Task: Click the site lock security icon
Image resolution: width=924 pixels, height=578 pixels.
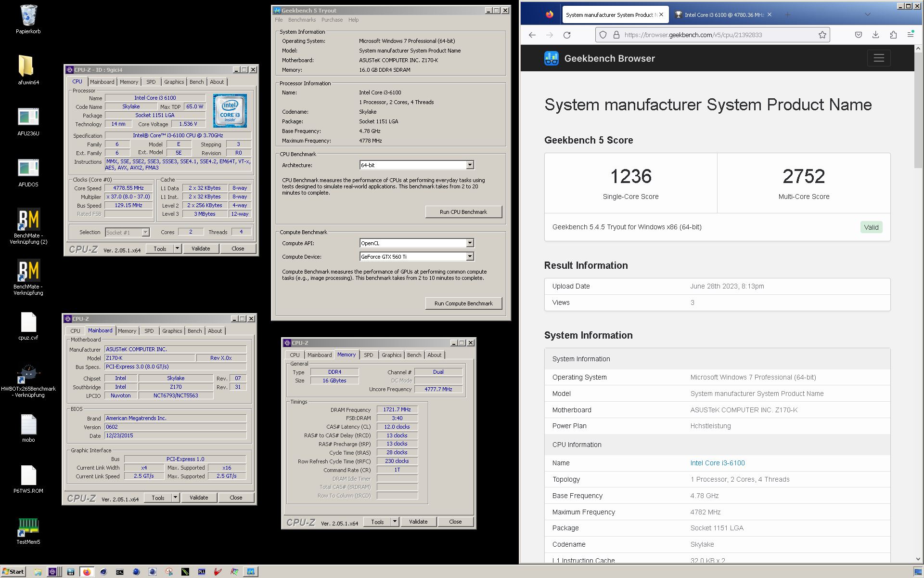Action: [x=616, y=35]
